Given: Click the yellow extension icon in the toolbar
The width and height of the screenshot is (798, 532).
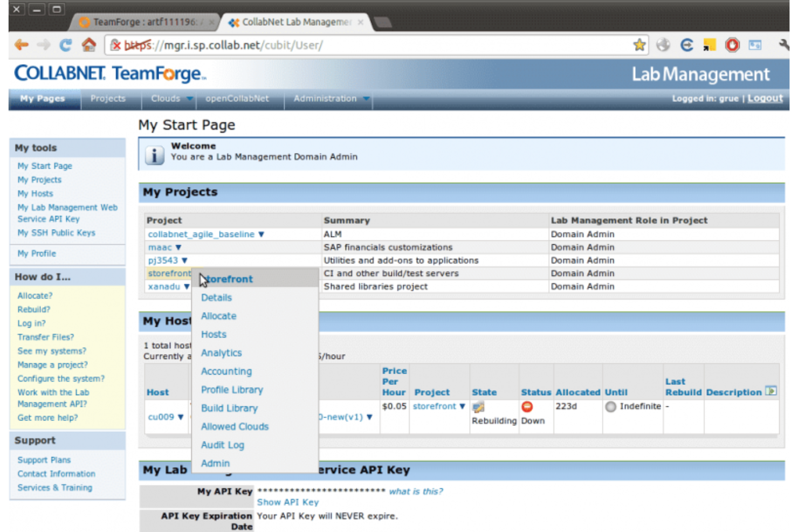Looking at the screenshot, I should pos(709,45).
